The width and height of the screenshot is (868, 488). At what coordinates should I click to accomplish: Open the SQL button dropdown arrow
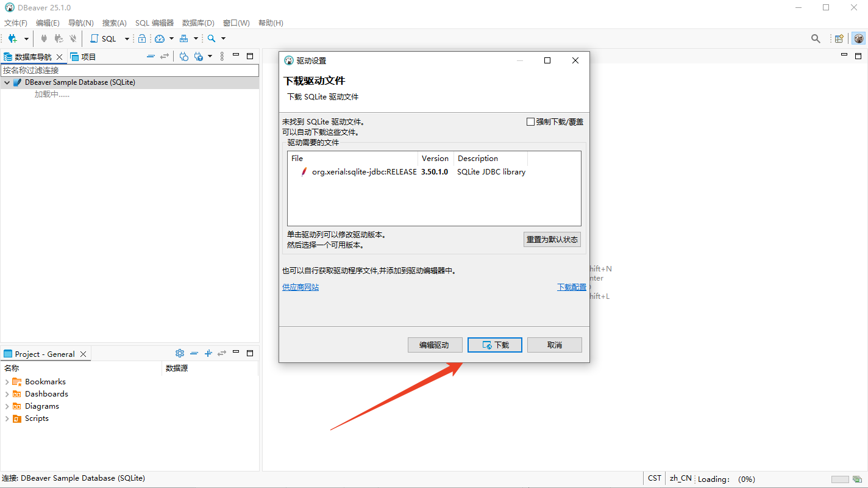tap(127, 38)
